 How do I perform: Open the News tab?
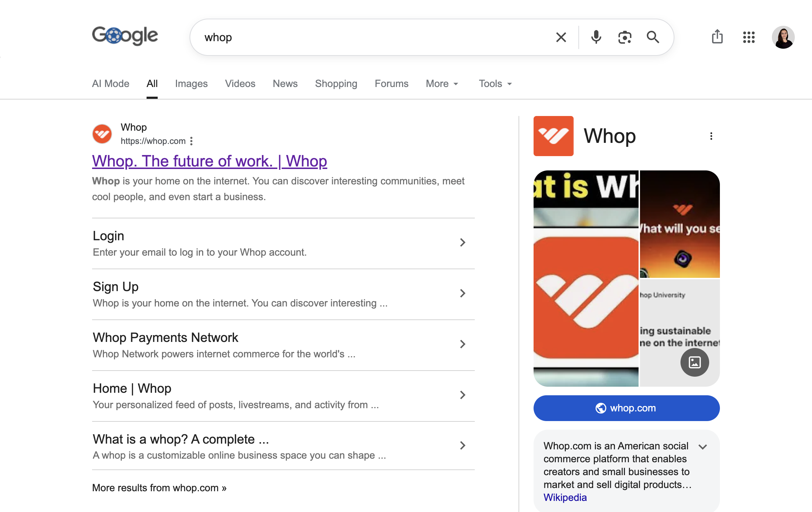tap(285, 84)
